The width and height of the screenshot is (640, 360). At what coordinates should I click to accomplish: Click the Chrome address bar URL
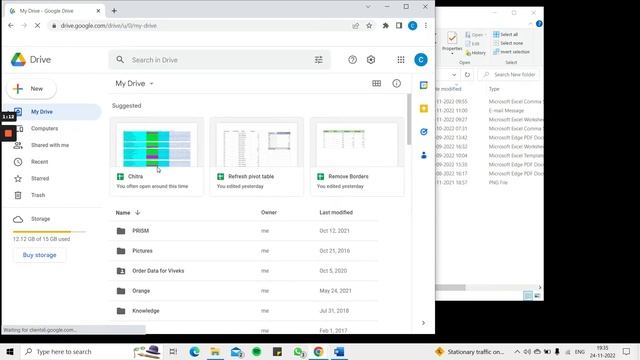coord(109,26)
